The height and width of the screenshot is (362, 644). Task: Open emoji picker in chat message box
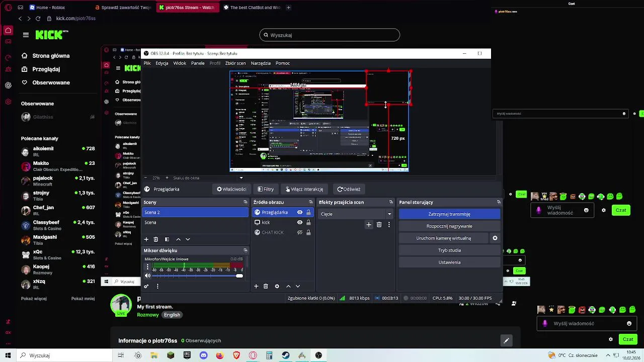point(629,323)
